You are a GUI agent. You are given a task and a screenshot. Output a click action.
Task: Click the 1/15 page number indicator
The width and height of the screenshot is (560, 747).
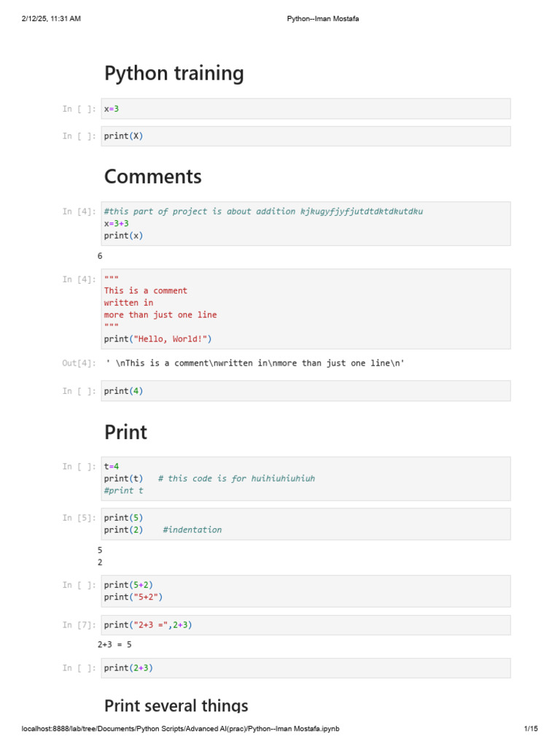[x=530, y=729]
